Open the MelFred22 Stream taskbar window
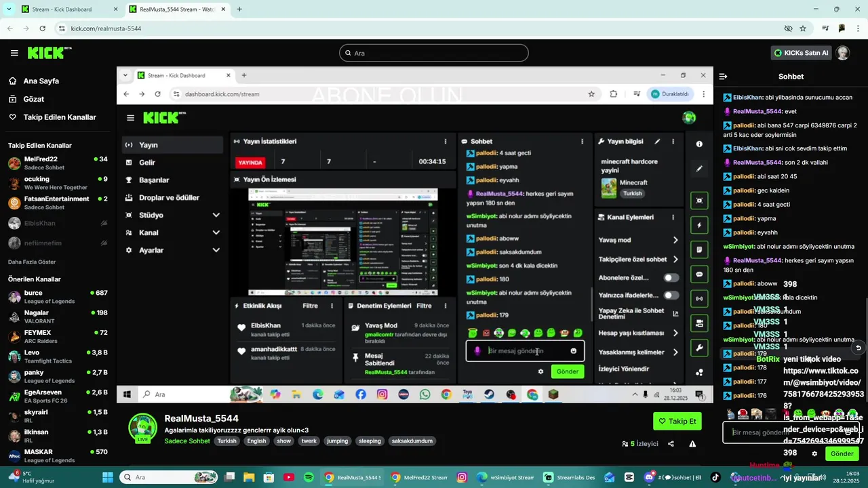 coord(419,477)
